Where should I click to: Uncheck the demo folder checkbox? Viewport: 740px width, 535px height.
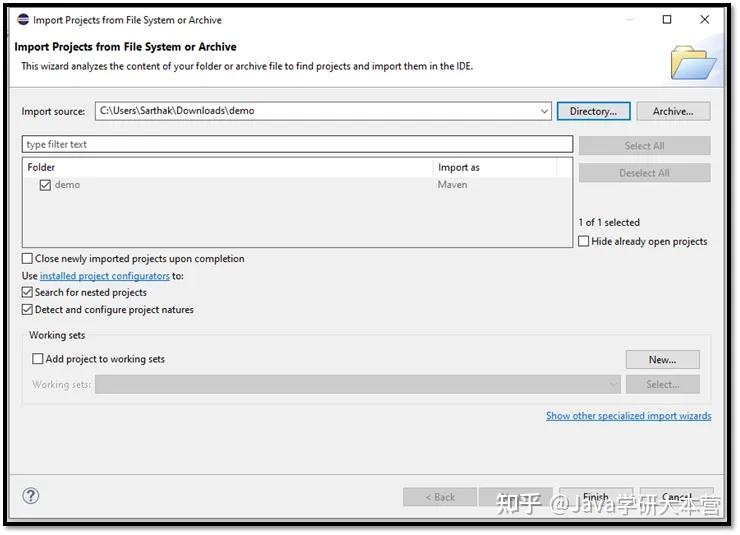(45, 185)
